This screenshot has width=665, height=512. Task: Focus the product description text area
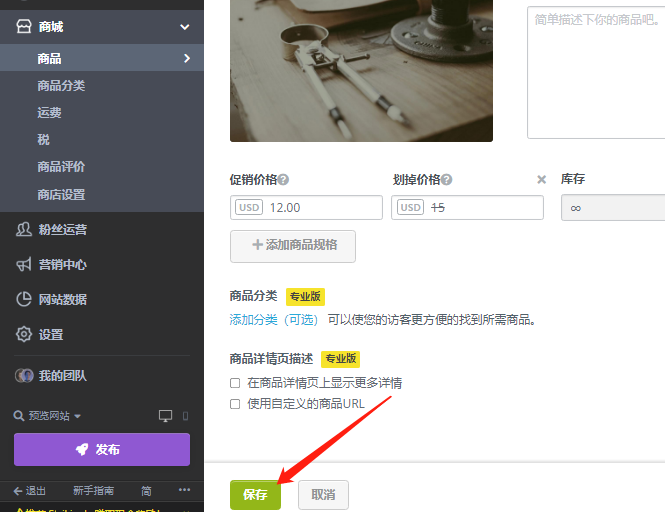pos(596,72)
